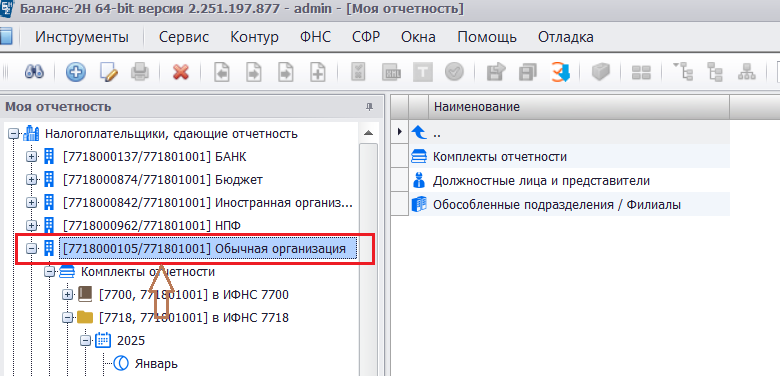Select [7718000962/771801001] НПФ in tree
The width and height of the screenshot is (780, 376).
152,226
